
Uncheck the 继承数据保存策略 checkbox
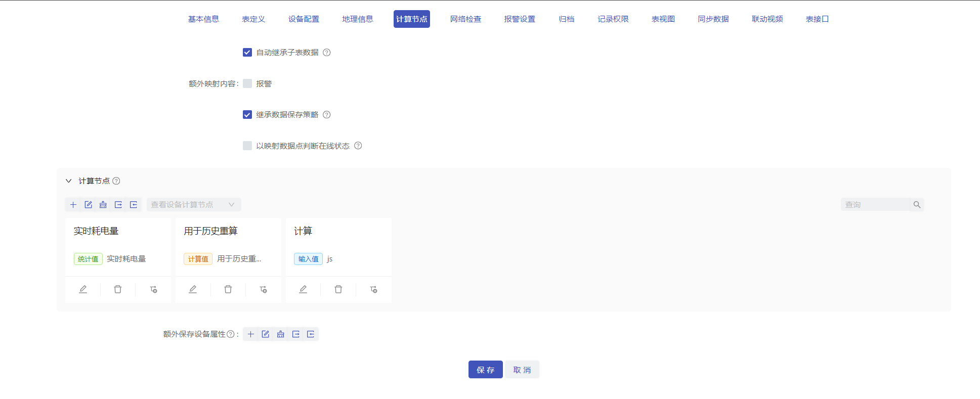247,115
